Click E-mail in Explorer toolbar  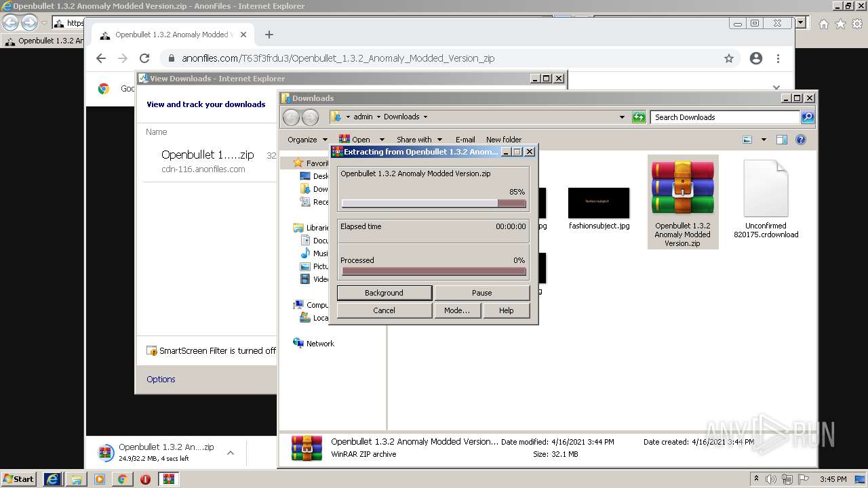coord(465,140)
